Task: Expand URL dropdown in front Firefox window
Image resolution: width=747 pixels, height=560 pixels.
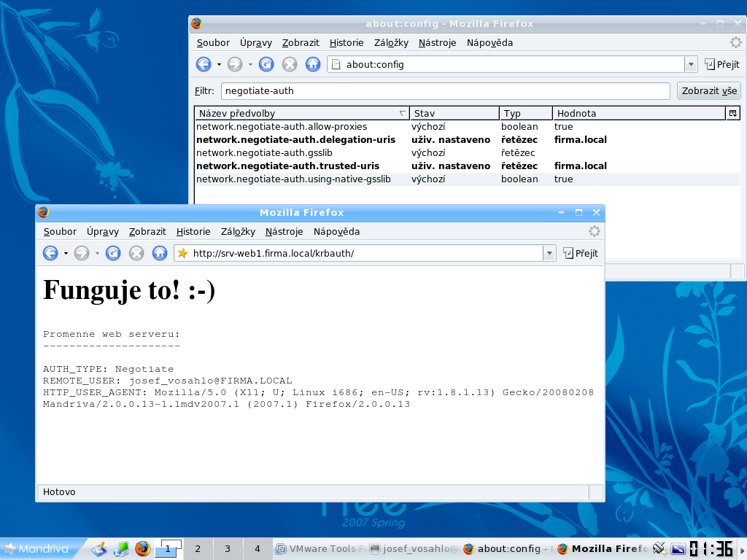Action: (549, 253)
